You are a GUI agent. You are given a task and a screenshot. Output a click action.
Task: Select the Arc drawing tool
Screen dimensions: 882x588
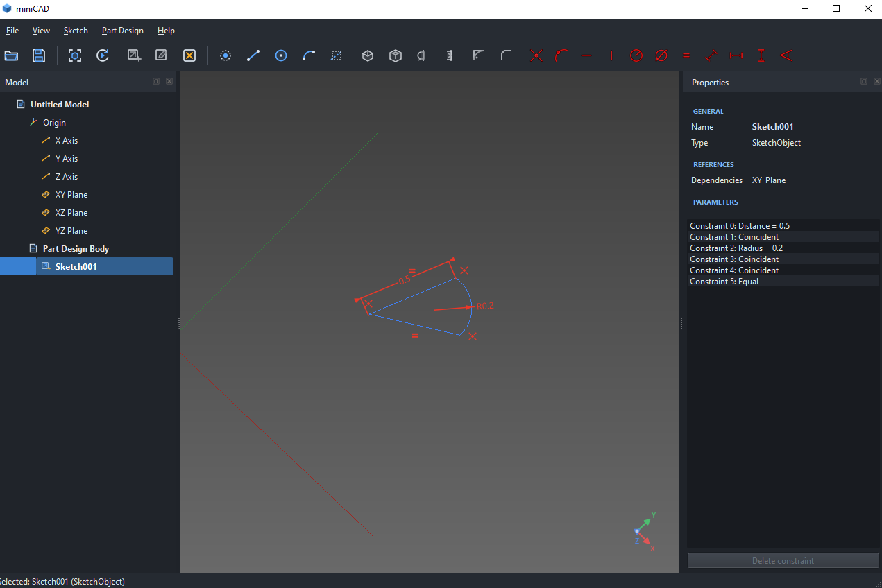309,55
